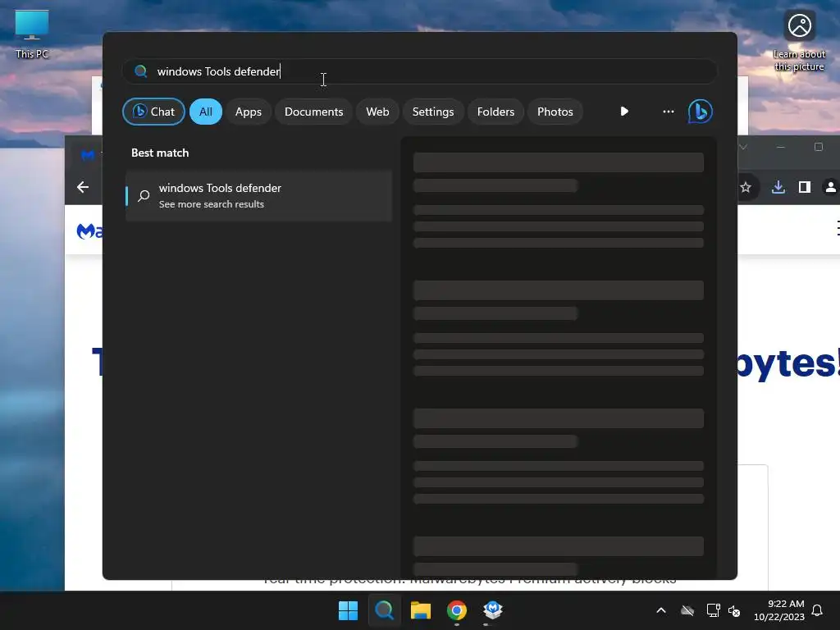The height and width of the screenshot is (630, 840).
Task: Open the notification bell icon
Action: [x=817, y=610]
